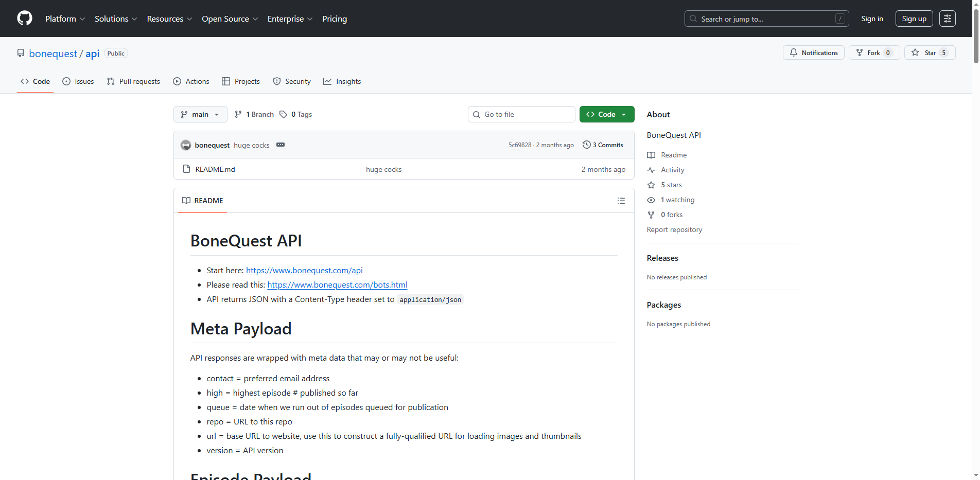Open the Issues tab via its circle icon

[66, 81]
